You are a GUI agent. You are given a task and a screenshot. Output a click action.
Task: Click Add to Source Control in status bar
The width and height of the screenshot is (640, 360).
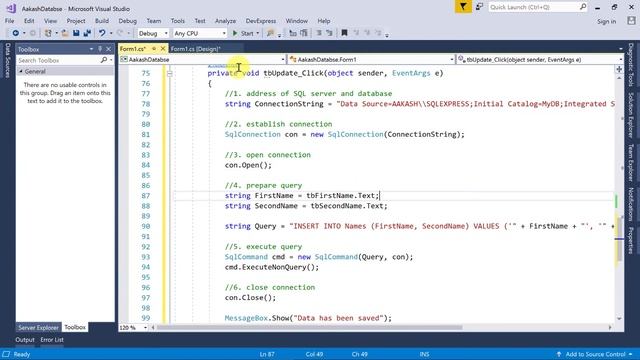pyautogui.click(x=596, y=354)
